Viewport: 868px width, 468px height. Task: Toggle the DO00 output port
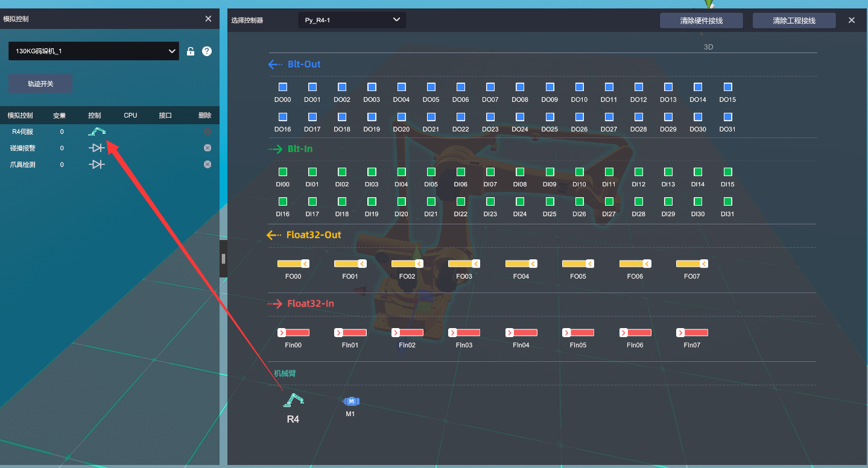tap(283, 87)
